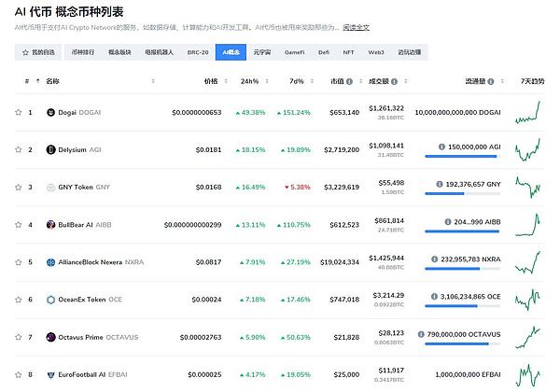Image resolution: width=560 pixels, height=392 pixels.
Task: Sort coins by 7d% column header
Action: [299, 81]
